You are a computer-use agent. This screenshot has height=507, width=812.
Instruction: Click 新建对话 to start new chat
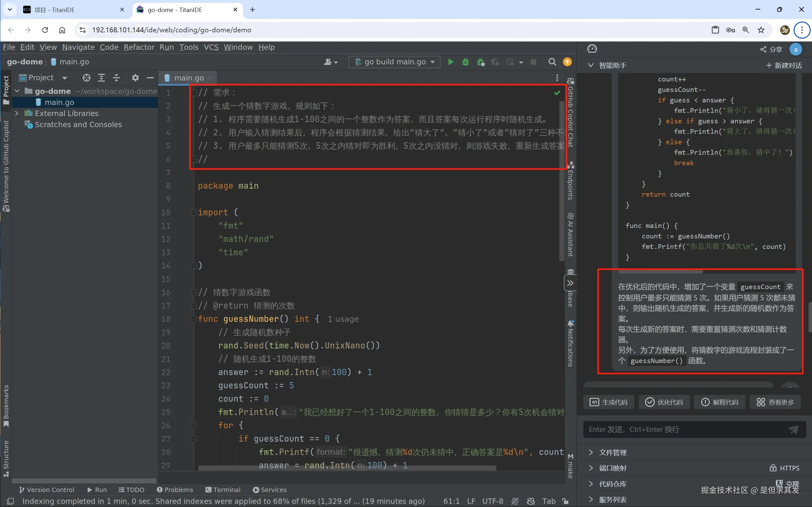(x=784, y=65)
